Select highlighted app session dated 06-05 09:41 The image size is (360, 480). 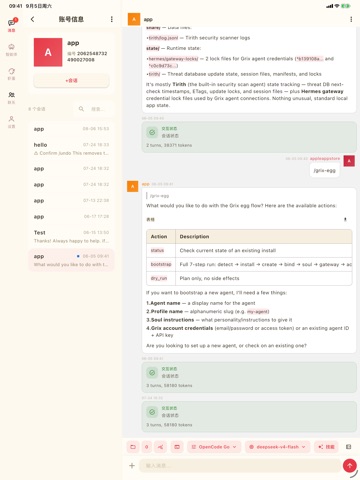point(71,260)
